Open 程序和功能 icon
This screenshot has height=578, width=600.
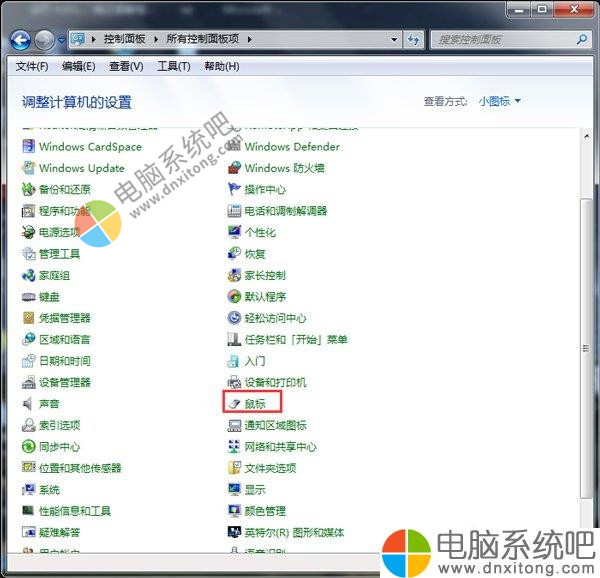tap(28, 211)
